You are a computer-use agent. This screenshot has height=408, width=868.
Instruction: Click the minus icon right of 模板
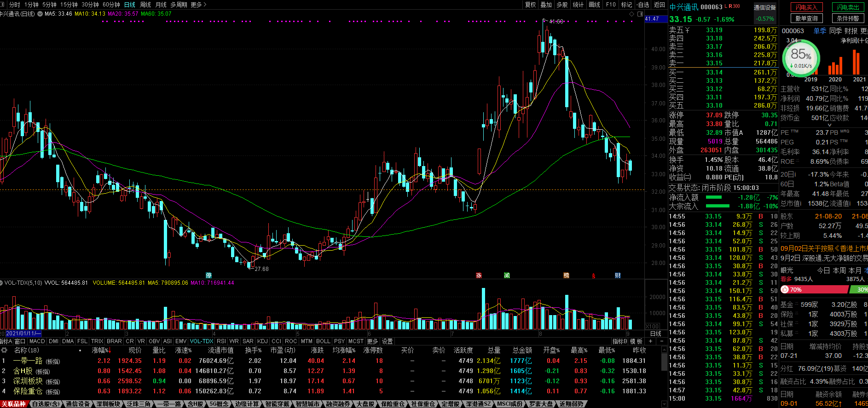pos(662,341)
